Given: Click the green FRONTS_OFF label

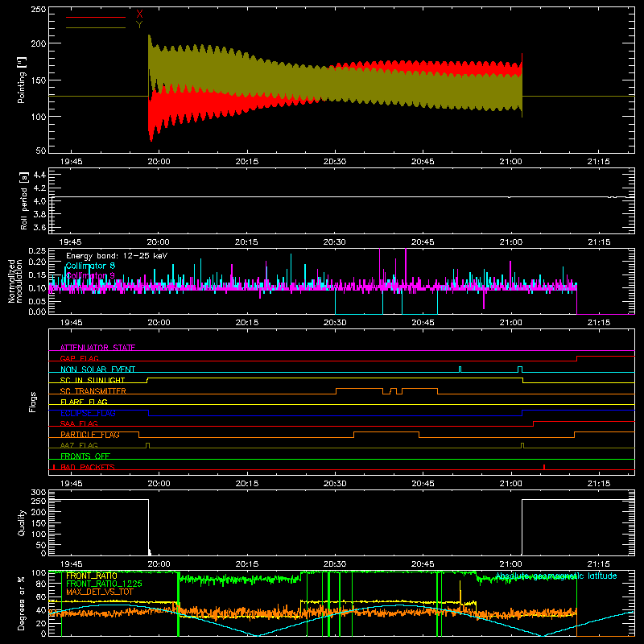Looking at the screenshot, I should [85, 456].
